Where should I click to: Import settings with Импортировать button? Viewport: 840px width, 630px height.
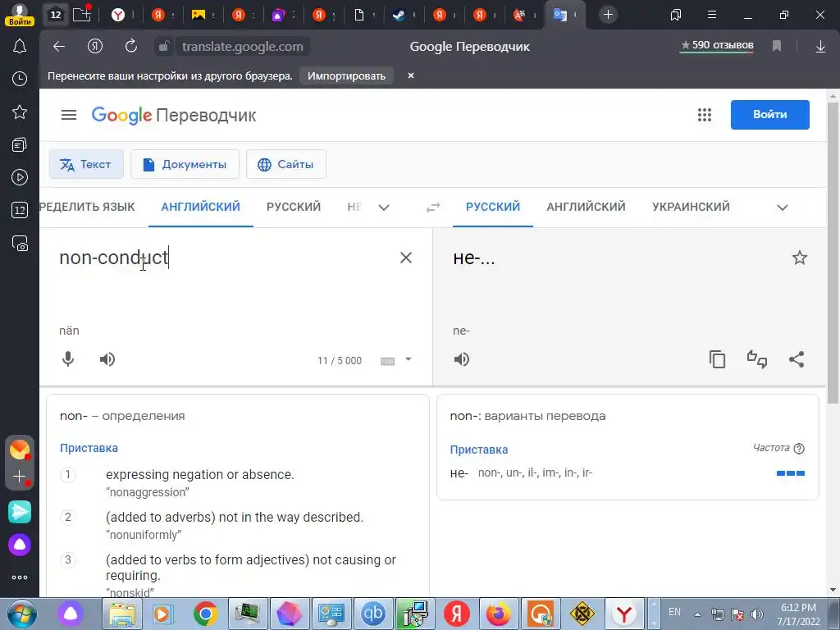347,75
